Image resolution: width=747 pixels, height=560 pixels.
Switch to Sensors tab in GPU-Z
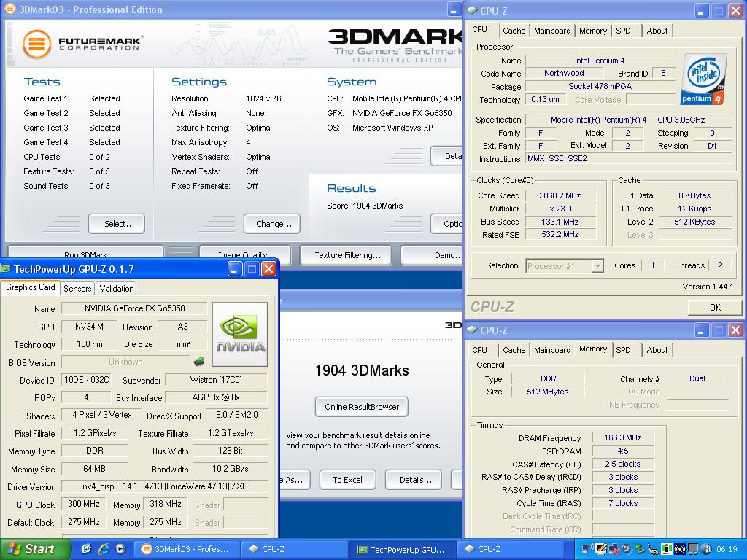(77, 289)
